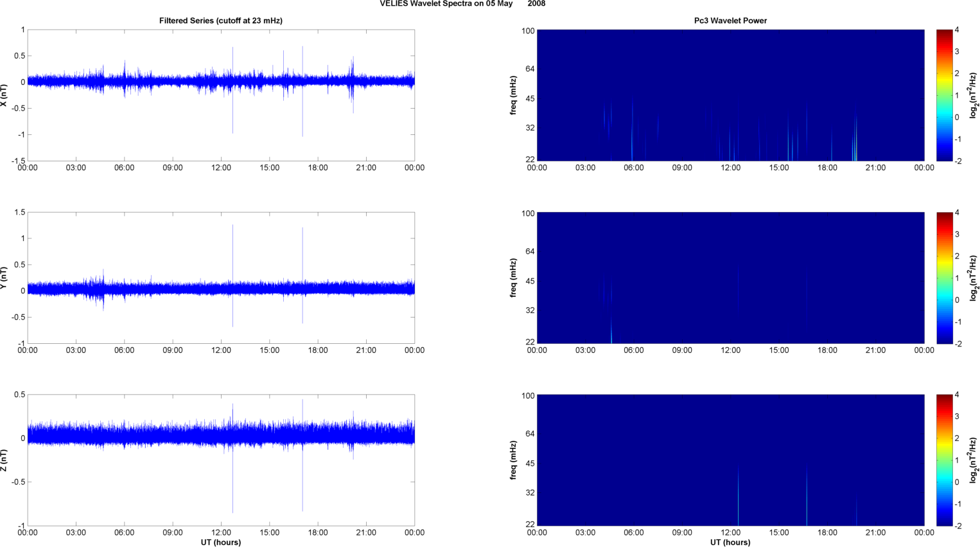
Task: Click the 4 value on the top colorbar
Action: coord(957,30)
